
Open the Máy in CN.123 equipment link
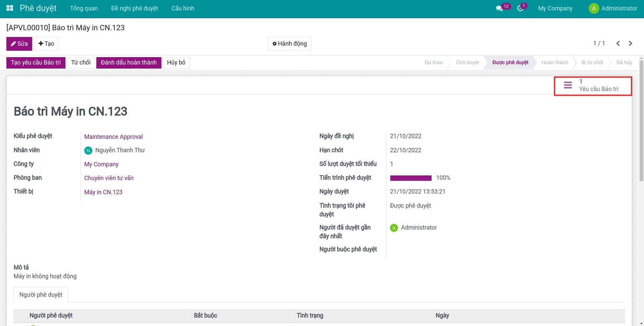[x=103, y=192]
